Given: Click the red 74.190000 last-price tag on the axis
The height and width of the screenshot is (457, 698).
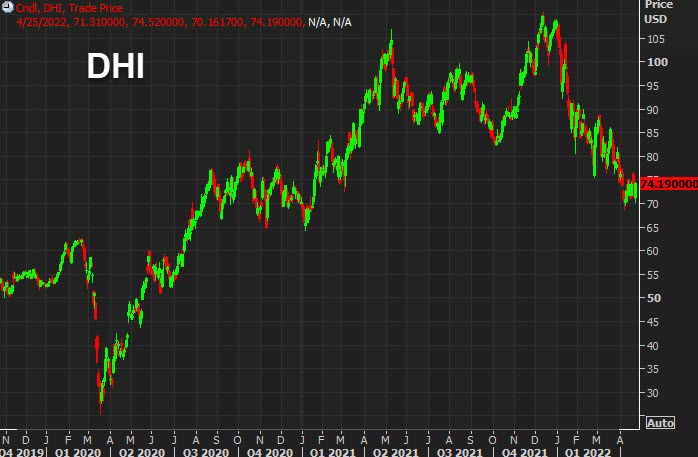Looking at the screenshot, I should [669, 184].
